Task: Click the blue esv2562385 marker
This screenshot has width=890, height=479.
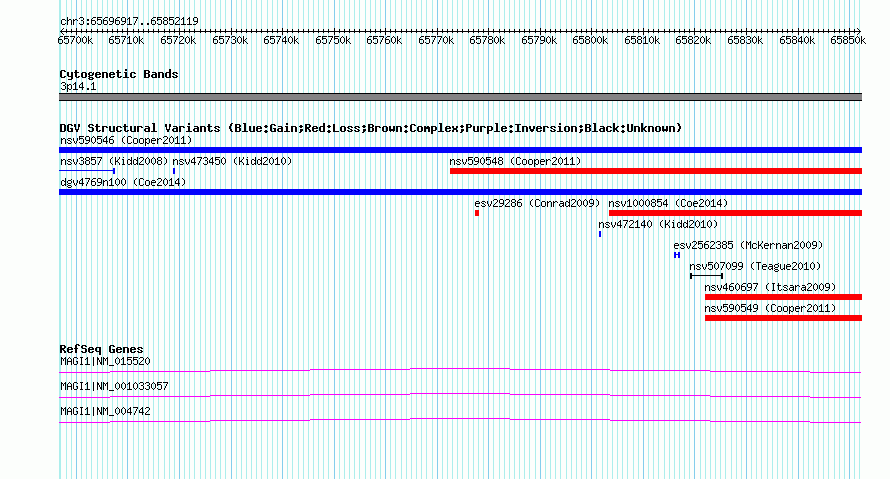Action: [x=677, y=255]
